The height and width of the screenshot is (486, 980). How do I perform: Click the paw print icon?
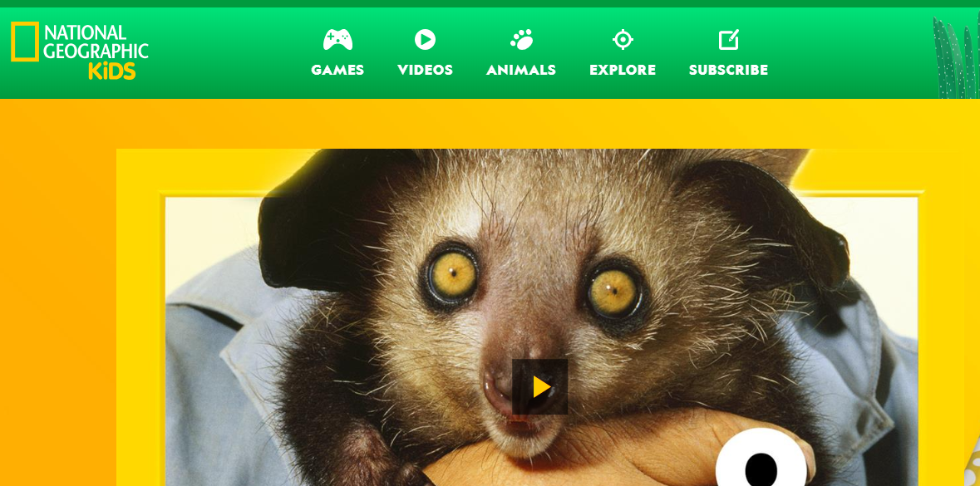click(x=521, y=40)
